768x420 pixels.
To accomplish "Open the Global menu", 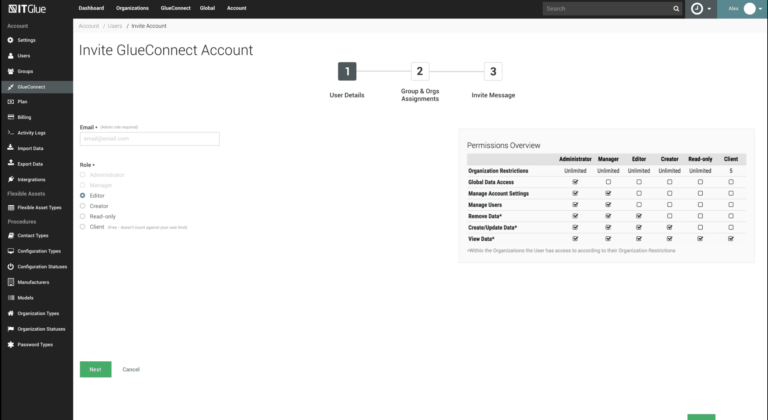I will (x=207, y=8).
